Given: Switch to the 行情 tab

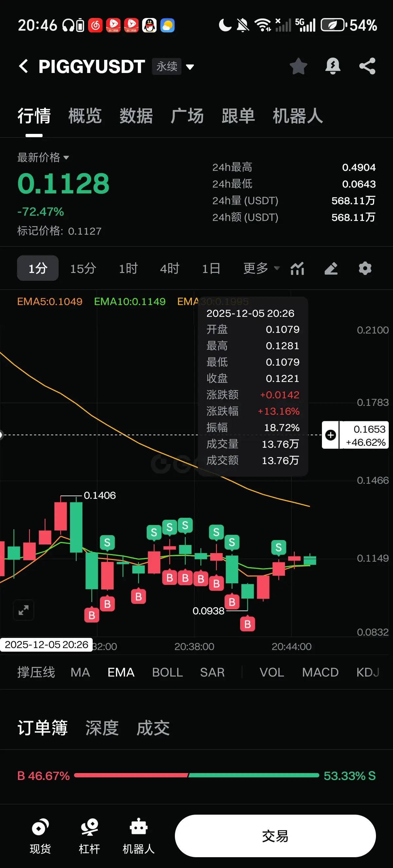Looking at the screenshot, I should (x=34, y=116).
